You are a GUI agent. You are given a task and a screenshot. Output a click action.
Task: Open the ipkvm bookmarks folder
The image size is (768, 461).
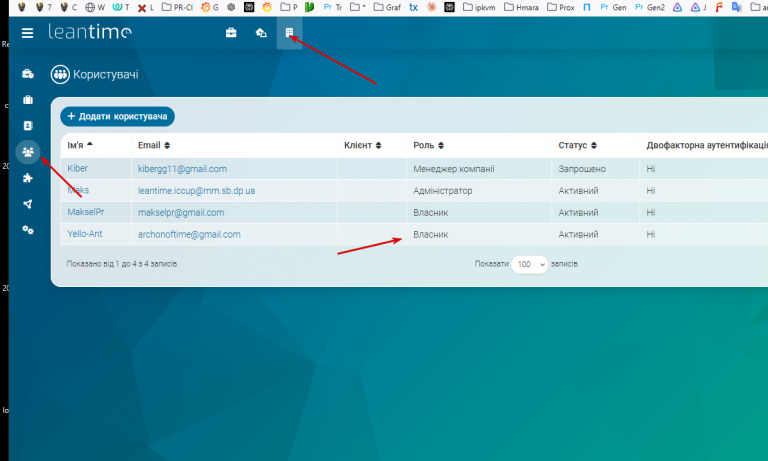pos(479,7)
